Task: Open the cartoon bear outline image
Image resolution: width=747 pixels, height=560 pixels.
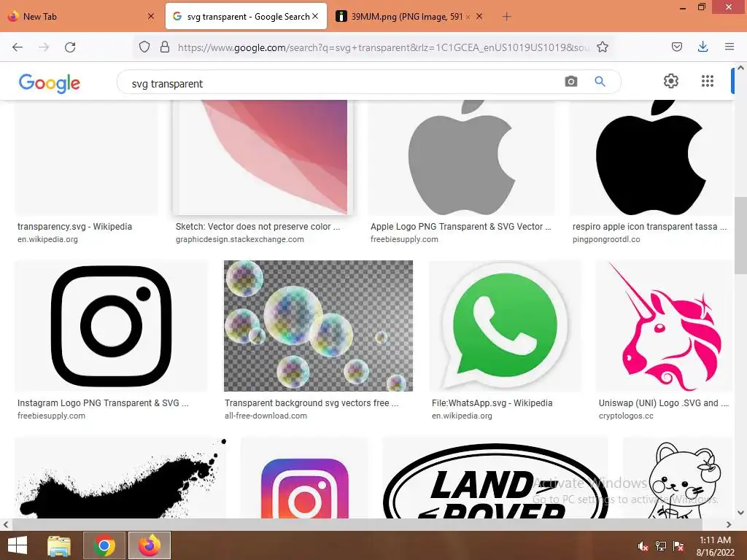Action: click(x=678, y=478)
